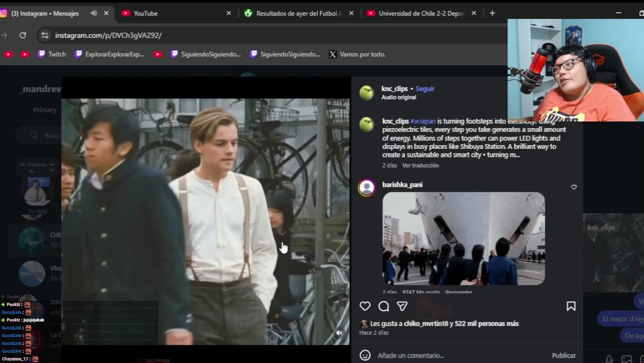Screen dimensions: 644x363
Task: Open first YouTube bookmark icon
Action: pyautogui.click(x=8, y=54)
